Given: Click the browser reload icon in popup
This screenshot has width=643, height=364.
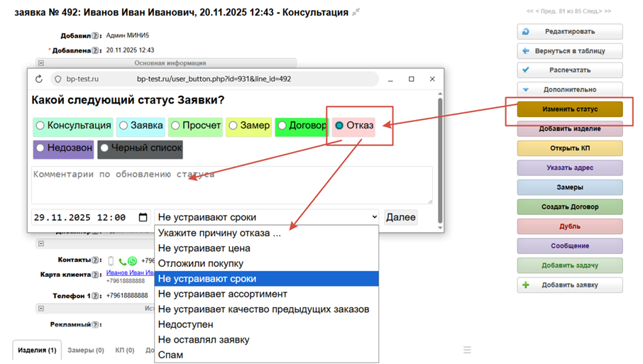Looking at the screenshot, I should [x=39, y=79].
